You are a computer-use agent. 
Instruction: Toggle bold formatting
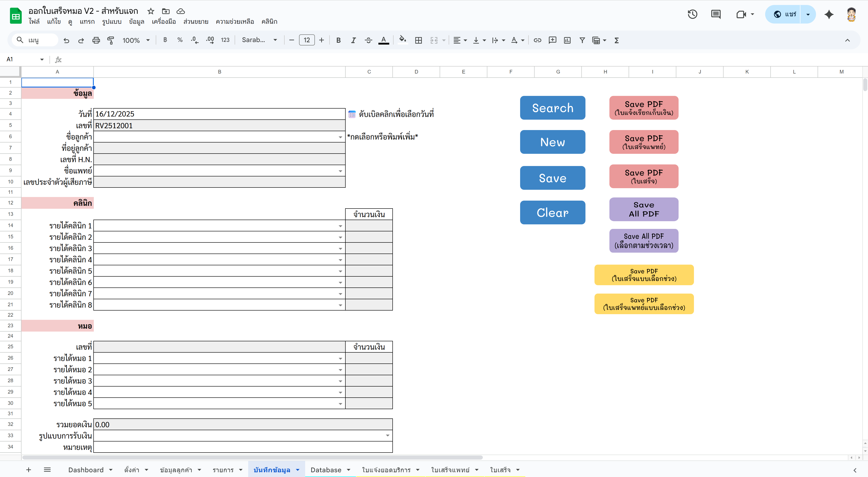pos(338,40)
